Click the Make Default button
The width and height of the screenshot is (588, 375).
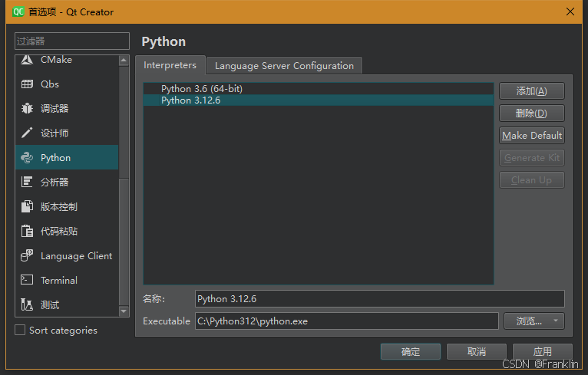click(532, 136)
